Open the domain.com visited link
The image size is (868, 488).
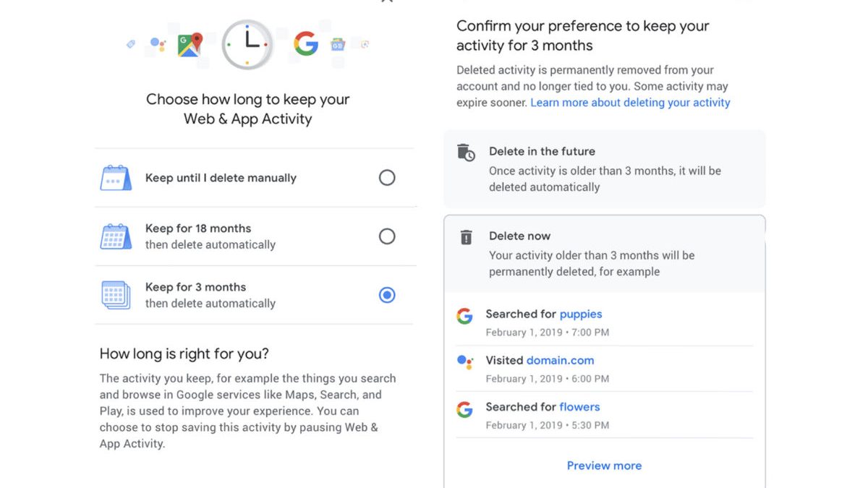pyautogui.click(x=560, y=360)
